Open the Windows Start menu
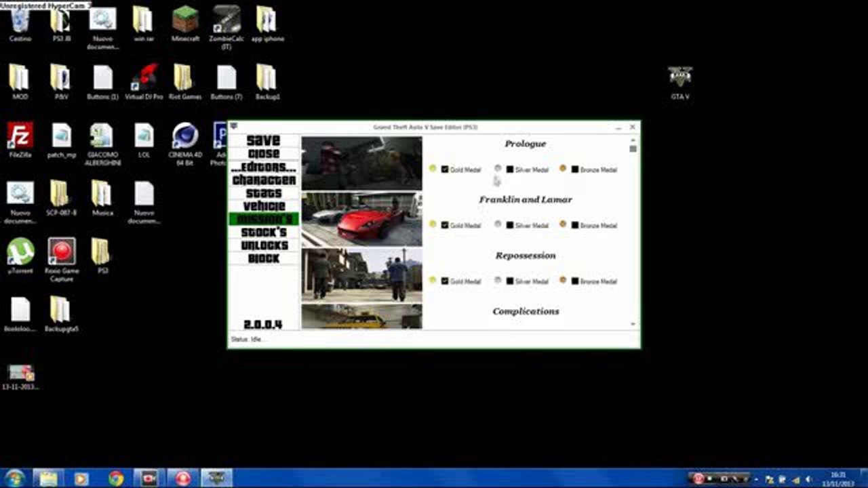Image resolution: width=868 pixels, height=488 pixels. [14, 479]
